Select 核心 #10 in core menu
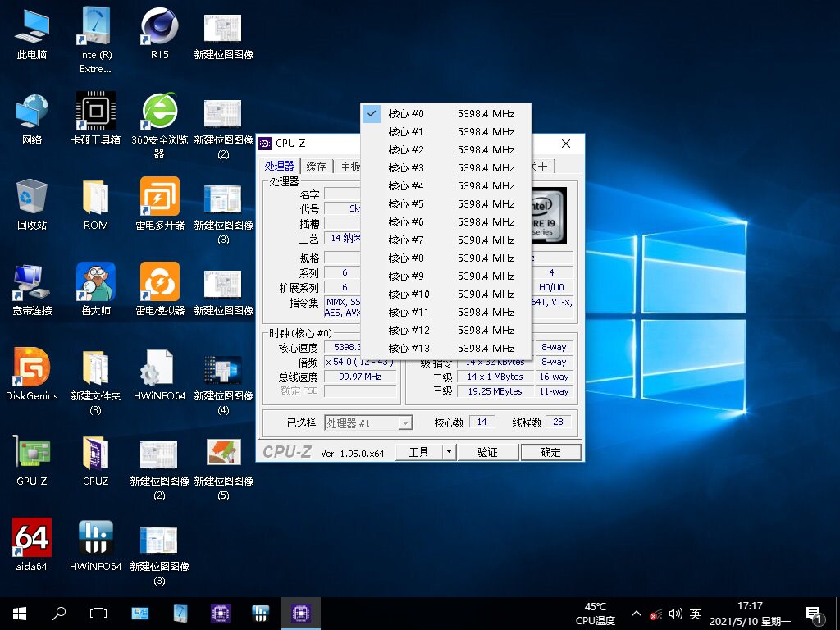 pos(445,294)
